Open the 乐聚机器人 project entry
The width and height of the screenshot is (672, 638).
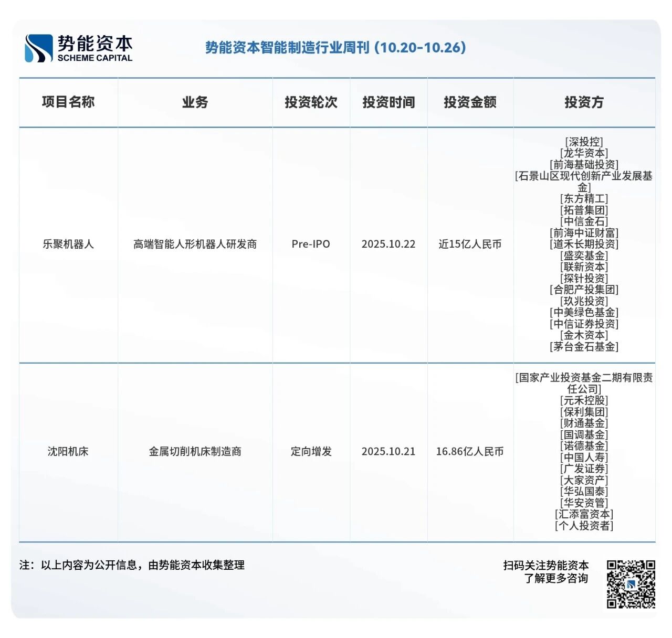[68, 244]
